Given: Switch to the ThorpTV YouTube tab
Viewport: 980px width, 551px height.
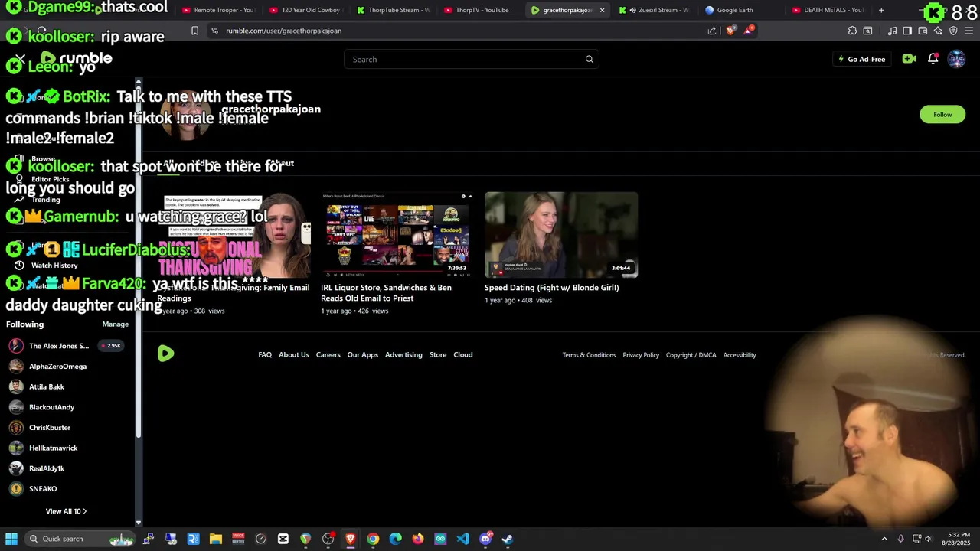Looking at the screenshot, I should [x=480, y=10].
